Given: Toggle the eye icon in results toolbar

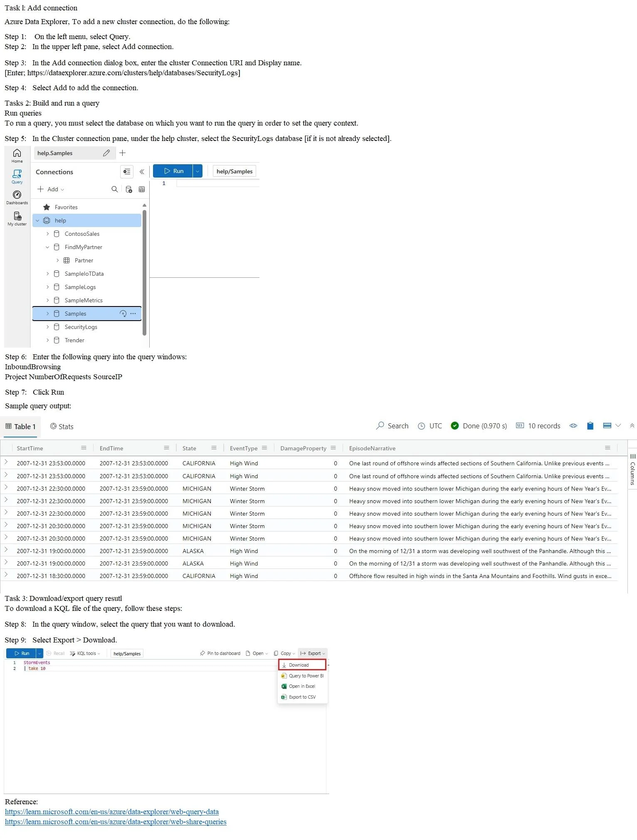Looking at the screenshot, I should (x=573, y=426).
